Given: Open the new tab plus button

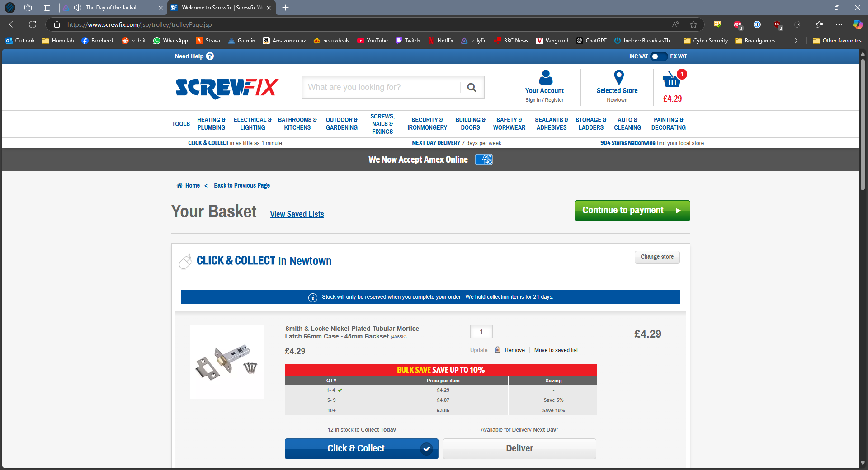Looking at the screenshot, I should (285, 8).
